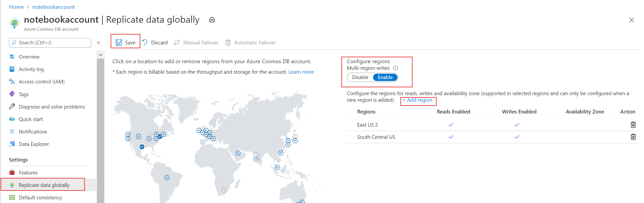The width and height of the screenshot is (644, 203).
Task: Go to Activity log
Action: pyautogui.click(x=31, y=69)
